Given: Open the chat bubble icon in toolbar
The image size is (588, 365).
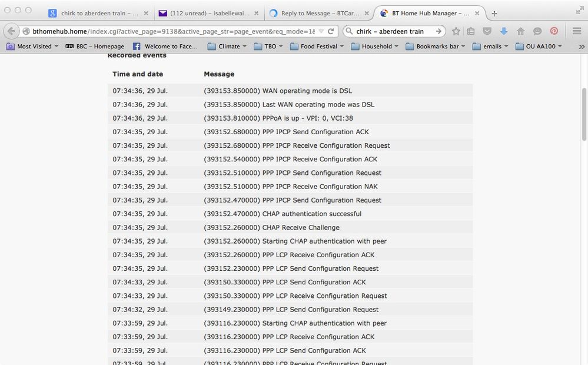Looking at the screenshot, I should coord(537,31).
